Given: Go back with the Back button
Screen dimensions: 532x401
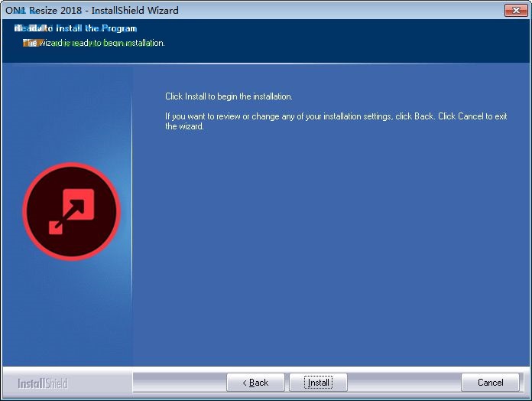Looking at the screenshot, I should [255, 383].
